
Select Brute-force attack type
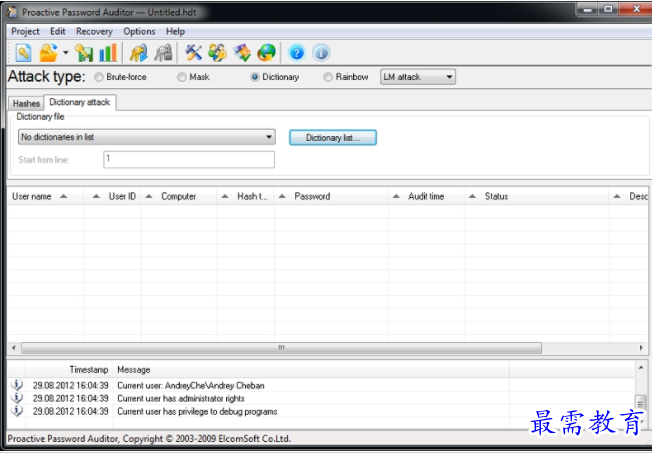coord(121,77)
